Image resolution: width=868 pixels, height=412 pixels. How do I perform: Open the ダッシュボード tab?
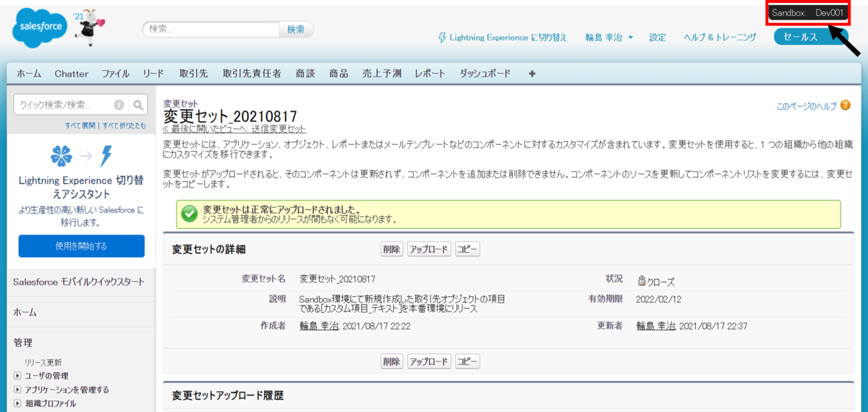pyautogui.click(x=485, y=74)
